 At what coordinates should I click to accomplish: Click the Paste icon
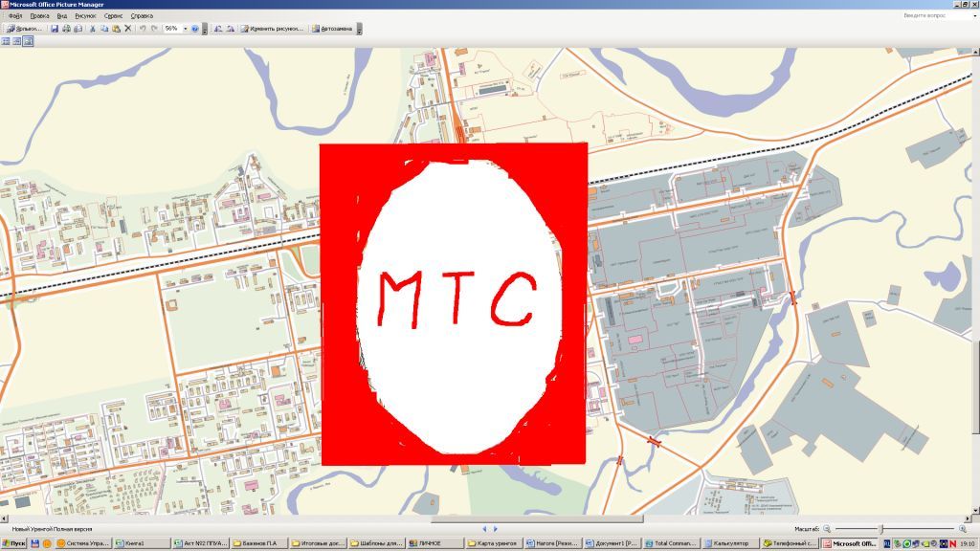click(x=116, y=29)
